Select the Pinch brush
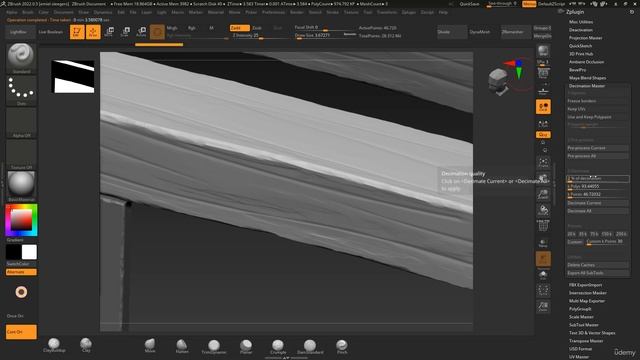 click(342, 346)
